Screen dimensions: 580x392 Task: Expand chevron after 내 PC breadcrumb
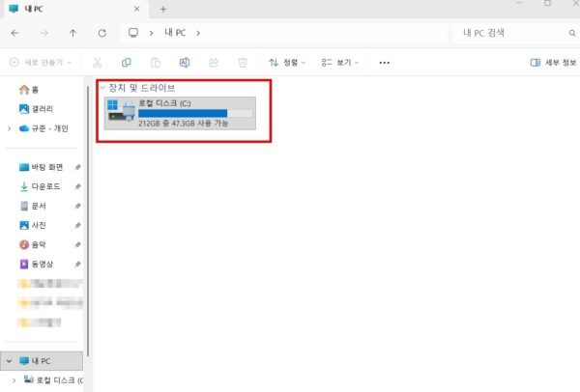(198, 33)
